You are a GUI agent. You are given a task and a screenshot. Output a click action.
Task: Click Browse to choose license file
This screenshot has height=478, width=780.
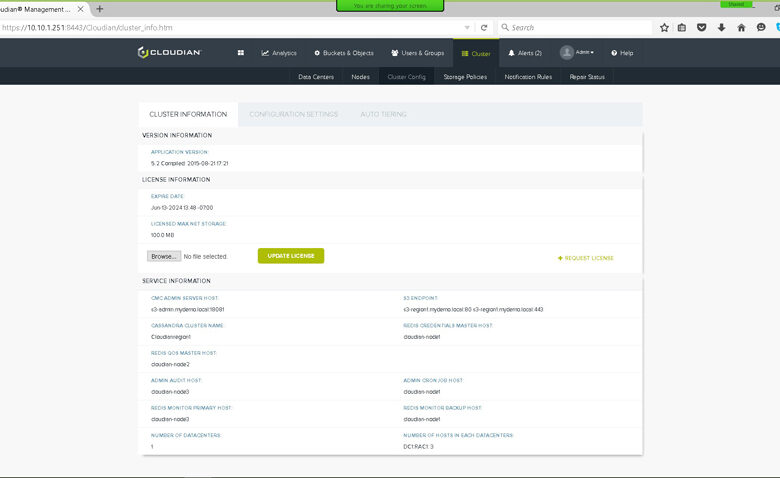pos(164,256)
